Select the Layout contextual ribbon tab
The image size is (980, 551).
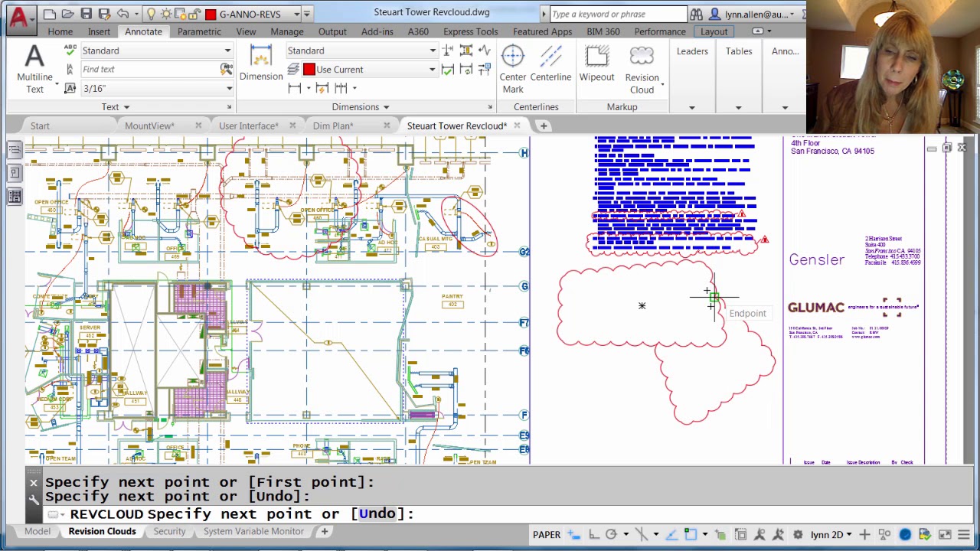click(x=714, y=31)
